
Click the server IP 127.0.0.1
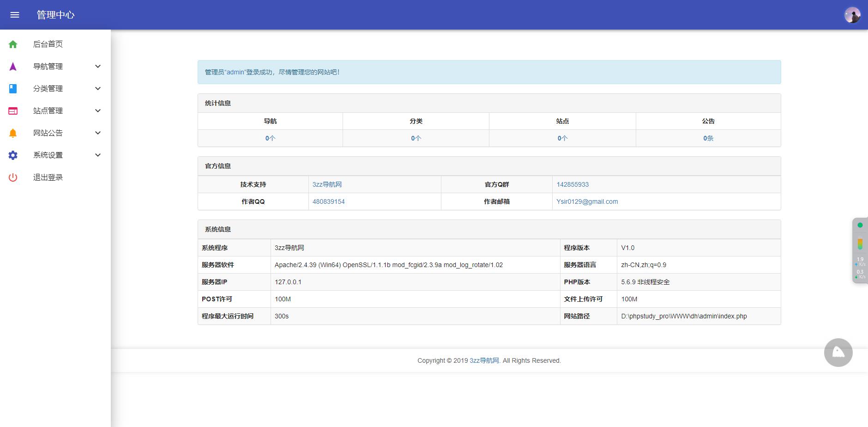click(x=288, y=282)
